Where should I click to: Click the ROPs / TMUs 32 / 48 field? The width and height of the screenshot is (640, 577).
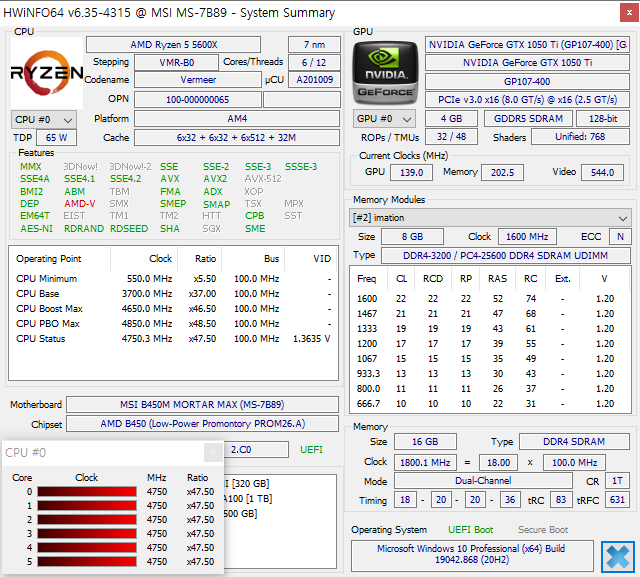click(451, 137)
